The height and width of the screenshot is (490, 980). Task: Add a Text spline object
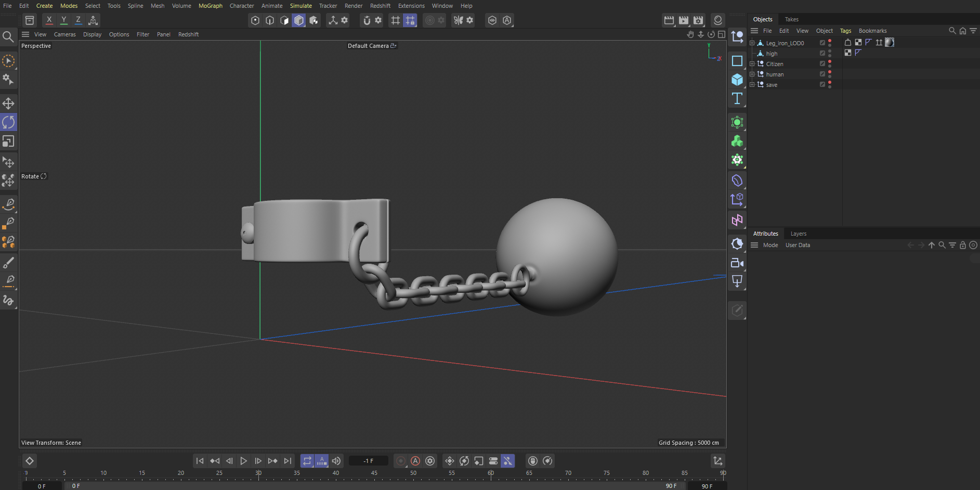point(737,99)
